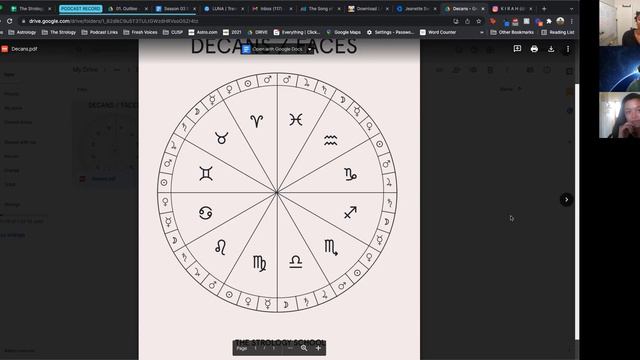Zoom out of the PDF page
This screenshot has width=640, height=360.
[290, 348]
